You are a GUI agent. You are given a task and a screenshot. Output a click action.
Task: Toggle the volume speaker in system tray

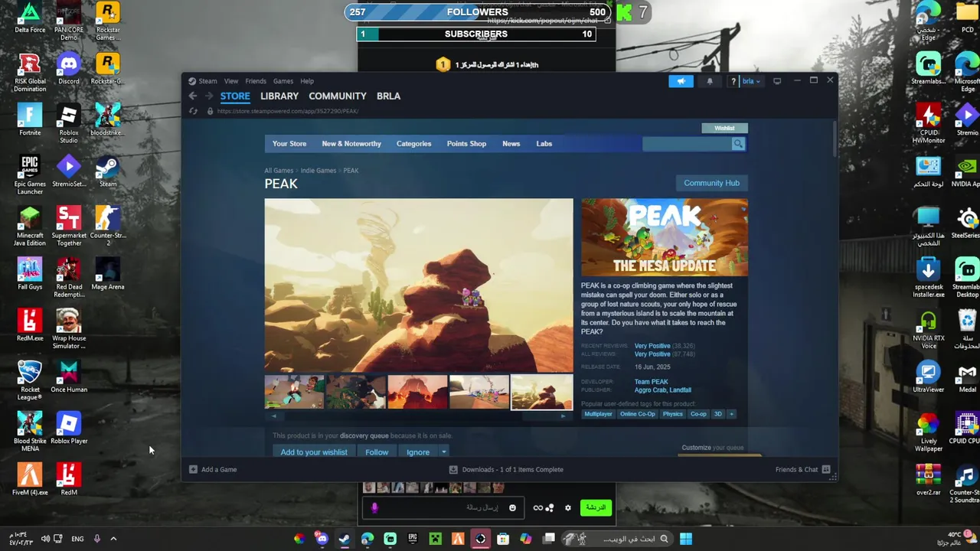45,539
